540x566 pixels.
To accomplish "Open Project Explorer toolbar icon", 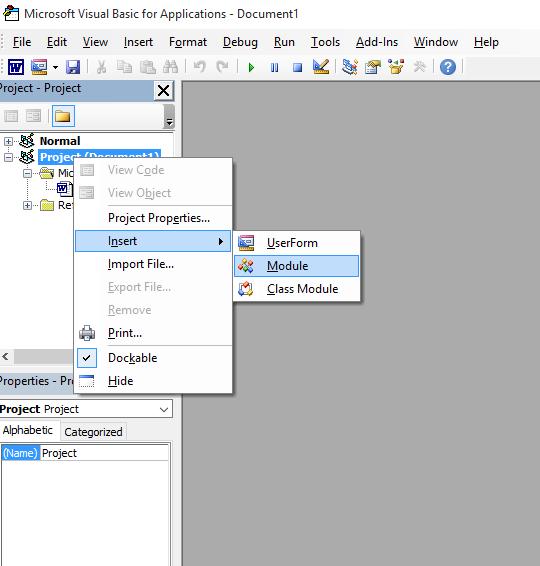I will [x=350, y=67].
